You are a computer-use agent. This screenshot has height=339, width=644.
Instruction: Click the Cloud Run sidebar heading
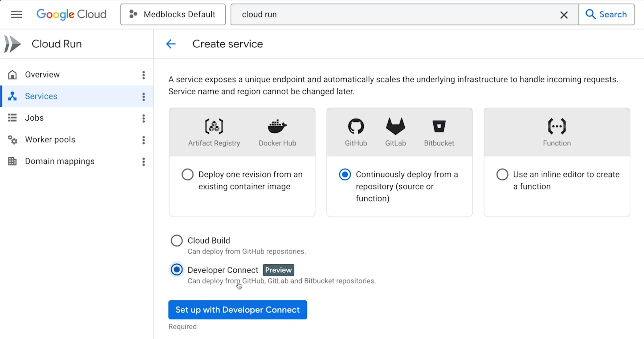[x=56, y=44]
